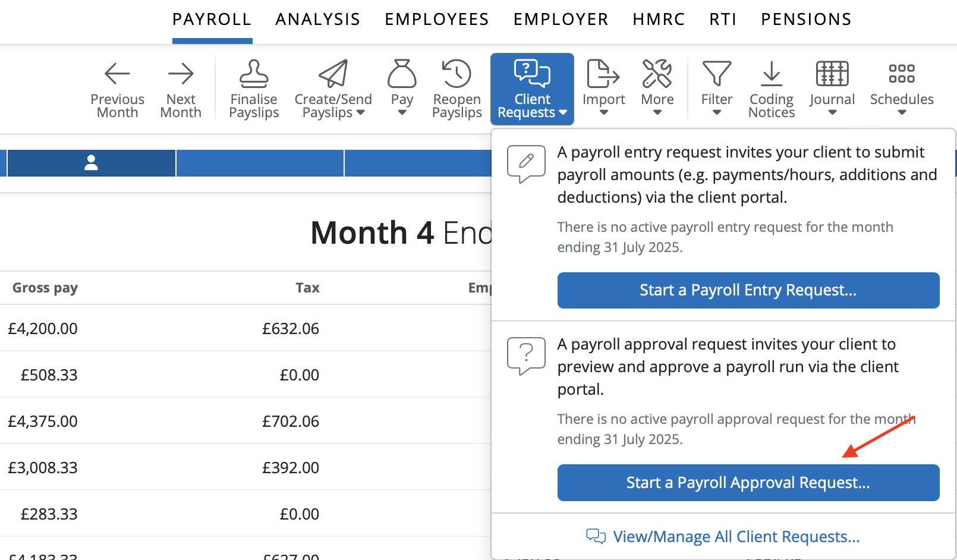The width and height of the screenshot is (957, 560).
Task: Collapse the Client Requests menu
Action: coord(532,89)
